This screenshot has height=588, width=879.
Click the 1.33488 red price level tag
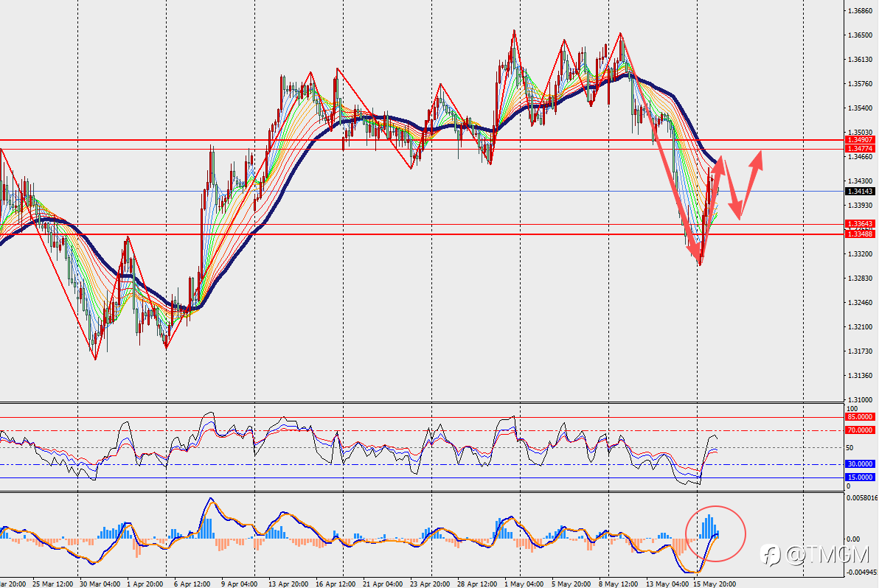[x=860, y=234]
